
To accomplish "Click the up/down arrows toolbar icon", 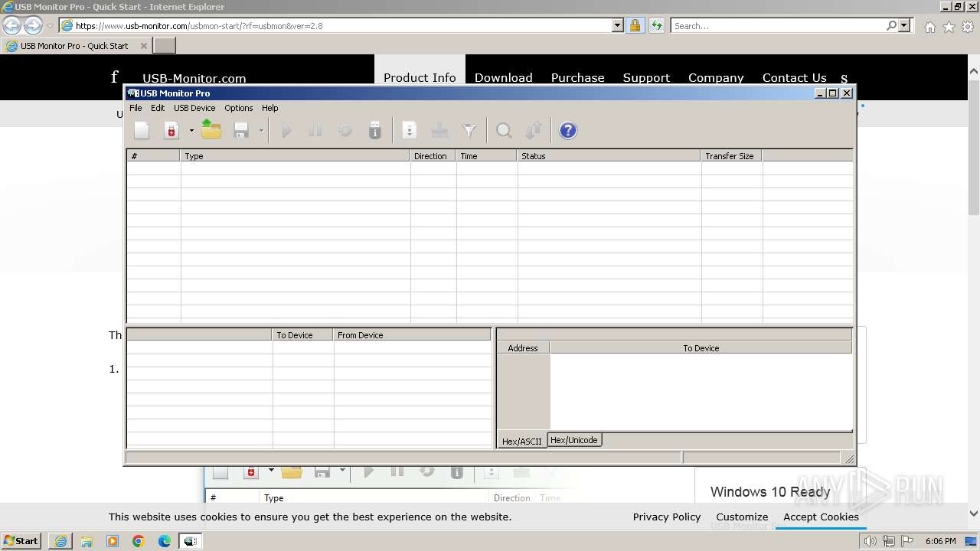I will pos(534,130).
